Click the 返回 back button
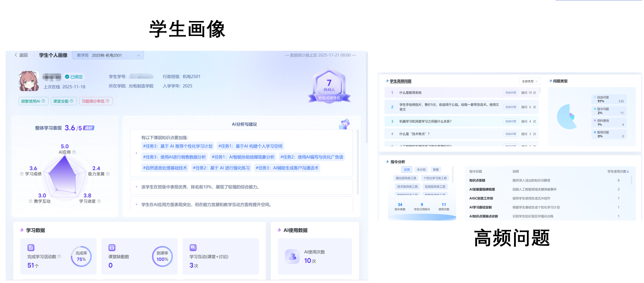Viewport: 644px width, 283px height. (x=22, y=55)
